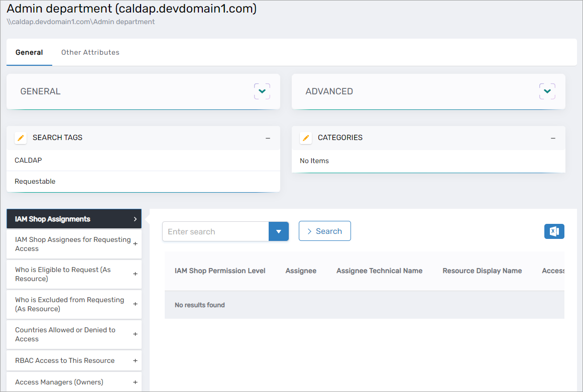Screen dimensions: 583x392
Task: Select the General tab
Action: coord(29,52)
